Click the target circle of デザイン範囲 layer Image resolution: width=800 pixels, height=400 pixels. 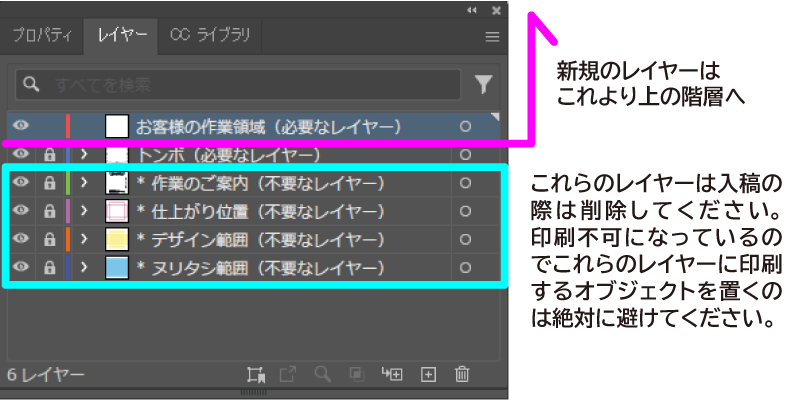tap(465, 239)
